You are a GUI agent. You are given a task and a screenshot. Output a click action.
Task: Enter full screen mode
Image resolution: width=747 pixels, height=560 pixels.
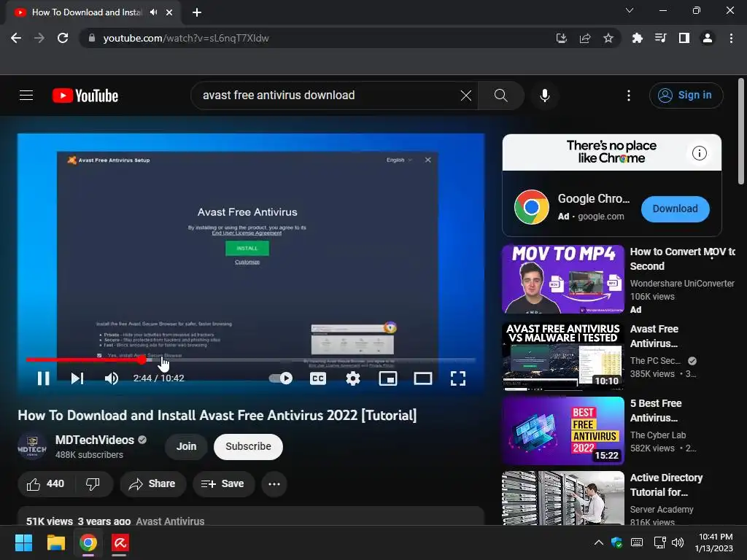[458, 378]
